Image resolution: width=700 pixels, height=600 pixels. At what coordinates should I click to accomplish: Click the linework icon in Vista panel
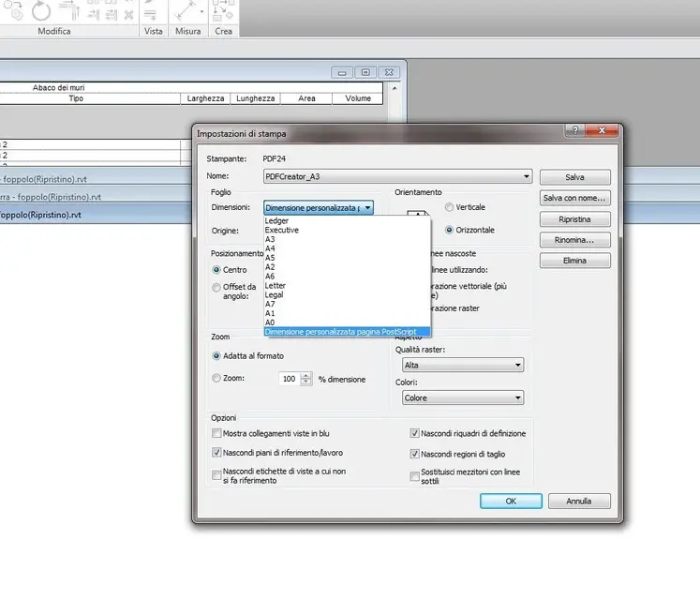coord(151,15)
